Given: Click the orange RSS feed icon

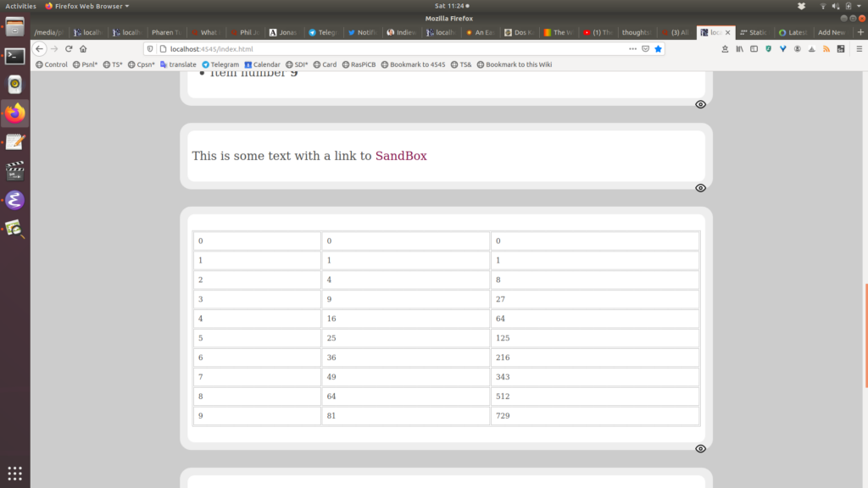Looking at the screenshot, I should tap(826, 48).
